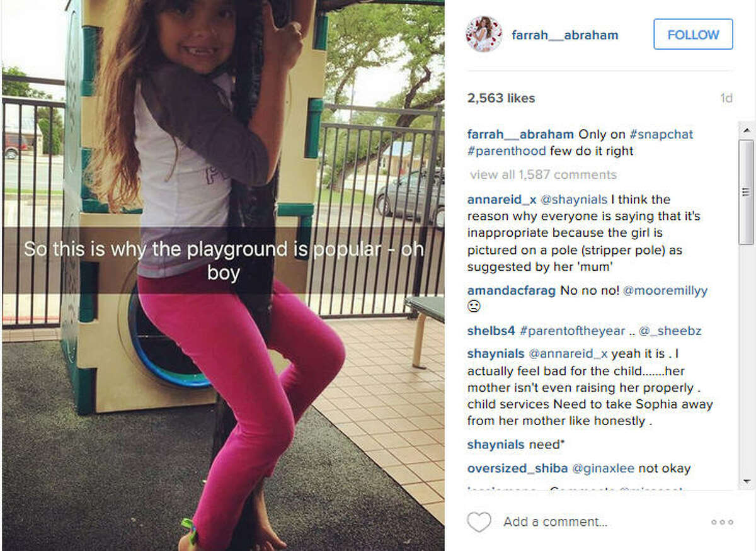Viewport: 756px width, 551px height.
Task: Open the 2,563 likes list
Action: point(501,98)
